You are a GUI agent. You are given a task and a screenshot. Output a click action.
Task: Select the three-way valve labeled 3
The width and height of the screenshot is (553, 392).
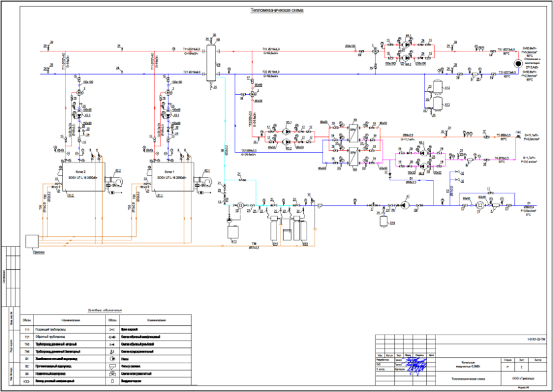point(252,94)
